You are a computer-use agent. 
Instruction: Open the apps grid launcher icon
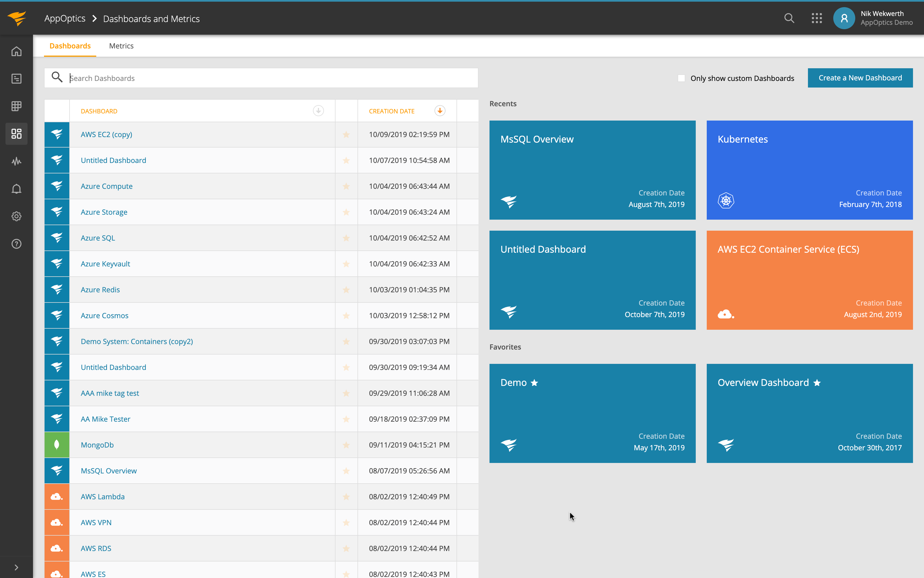[x=817, y=18]
